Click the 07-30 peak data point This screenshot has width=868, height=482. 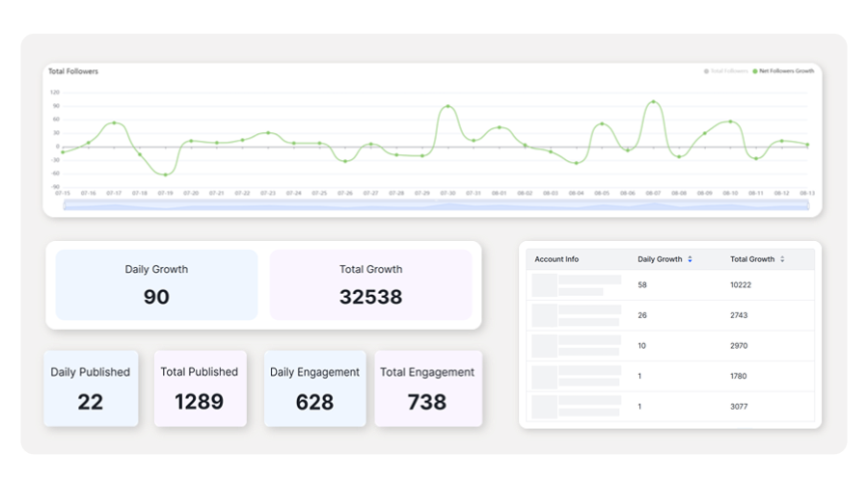point(448,107)
